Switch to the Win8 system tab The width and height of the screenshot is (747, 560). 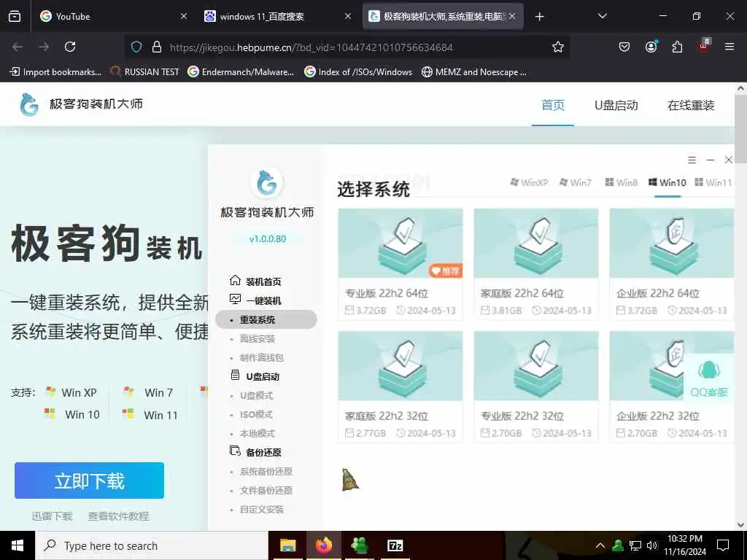coord(622,182)
